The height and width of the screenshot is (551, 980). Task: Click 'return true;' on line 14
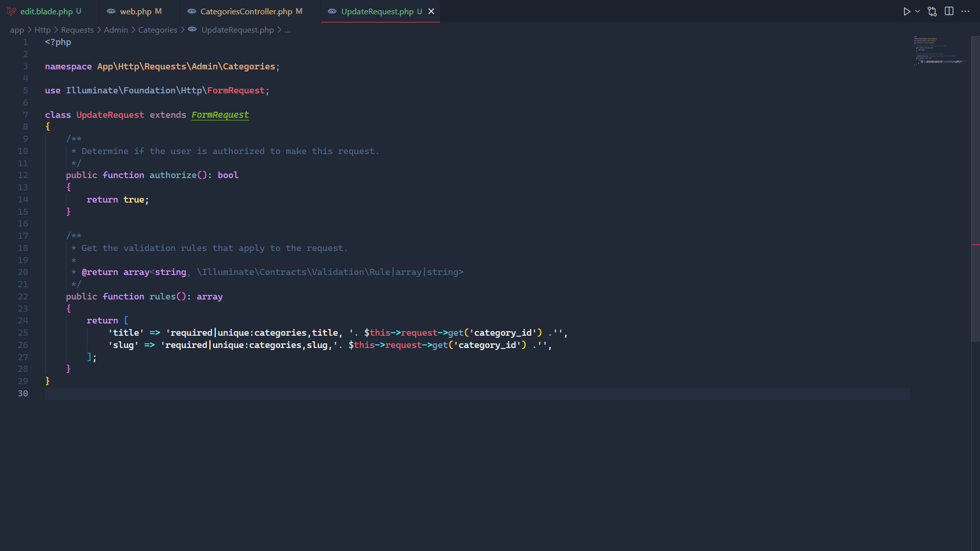118,199
